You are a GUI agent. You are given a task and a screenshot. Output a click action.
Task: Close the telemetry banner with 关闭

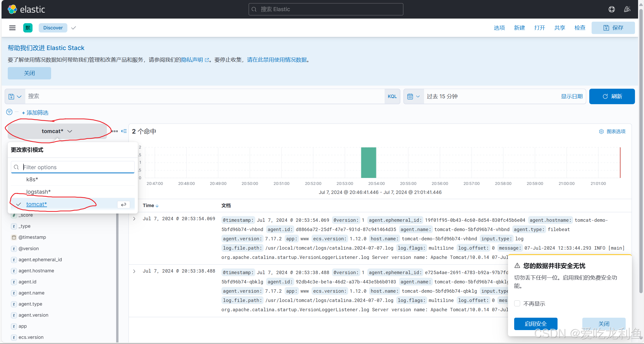[29, 73]
